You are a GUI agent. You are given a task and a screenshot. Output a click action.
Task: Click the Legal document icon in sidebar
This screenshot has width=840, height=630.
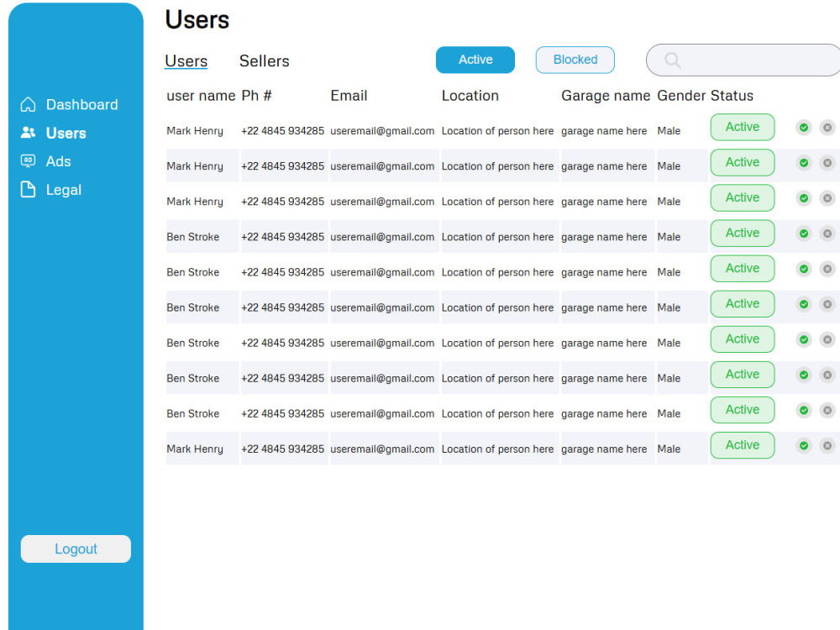pyautogui.click(x=28, y=189)
